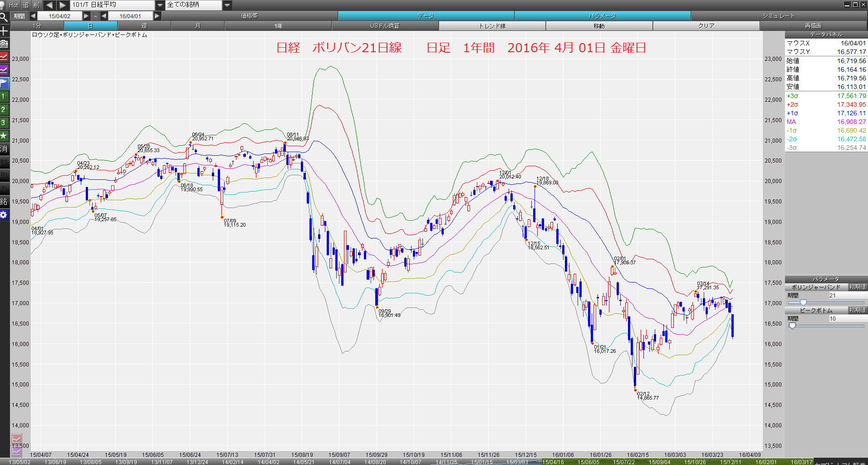Reset ピークボトム to 初期値
The width and height of the screenshot is (868, 465).
pos(858,310)
